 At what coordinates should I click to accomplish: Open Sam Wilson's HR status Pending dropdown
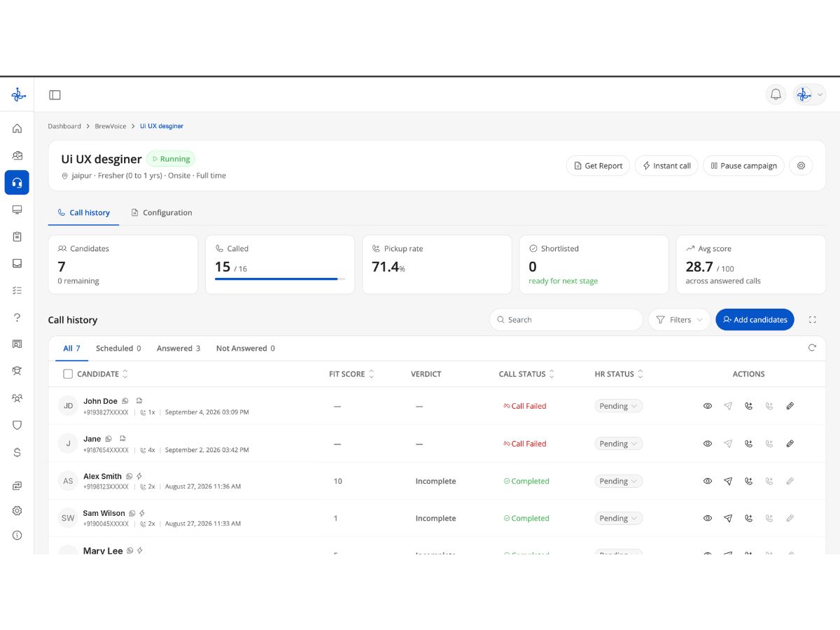(619, 518)
